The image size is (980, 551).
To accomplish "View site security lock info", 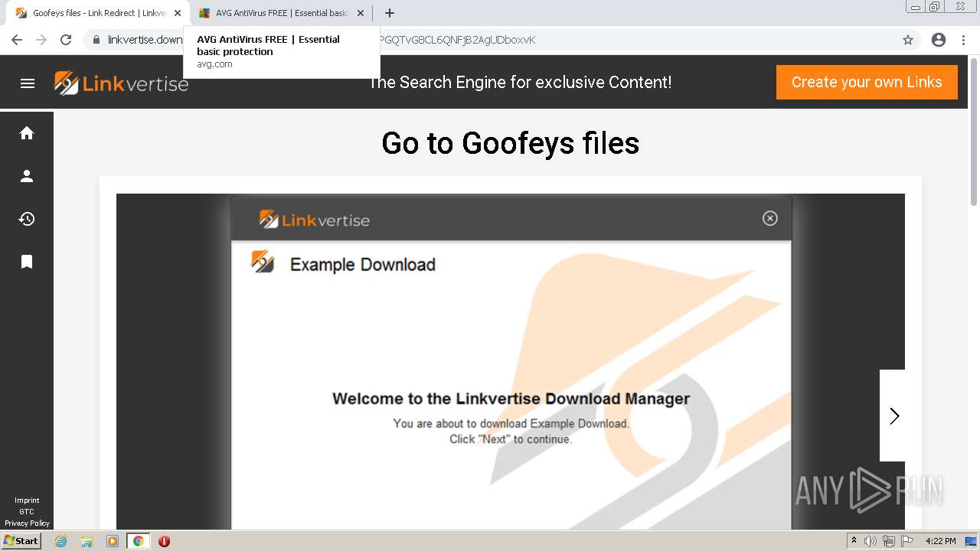I will click(96, 40).
